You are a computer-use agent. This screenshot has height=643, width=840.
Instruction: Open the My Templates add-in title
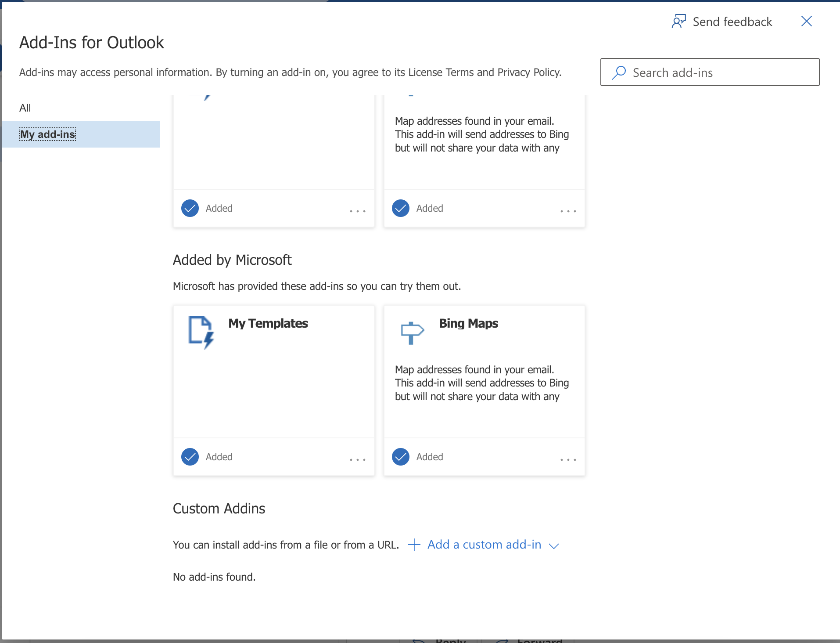click(x=268, y=323)
